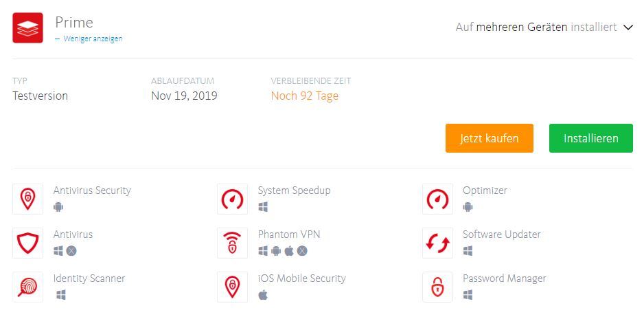Select the System Speedup gauge icon
644x317 pixels.
pyautogui.click(x=233, y=199)
